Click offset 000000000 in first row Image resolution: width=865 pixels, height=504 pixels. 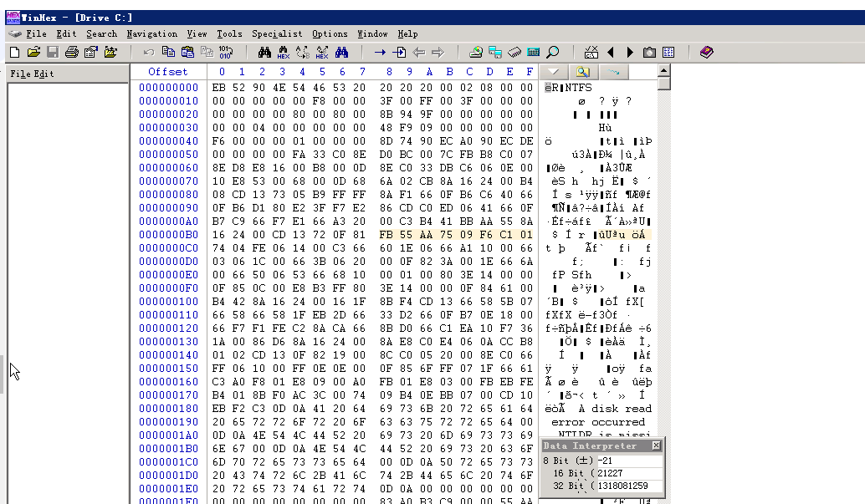[168, 88]
